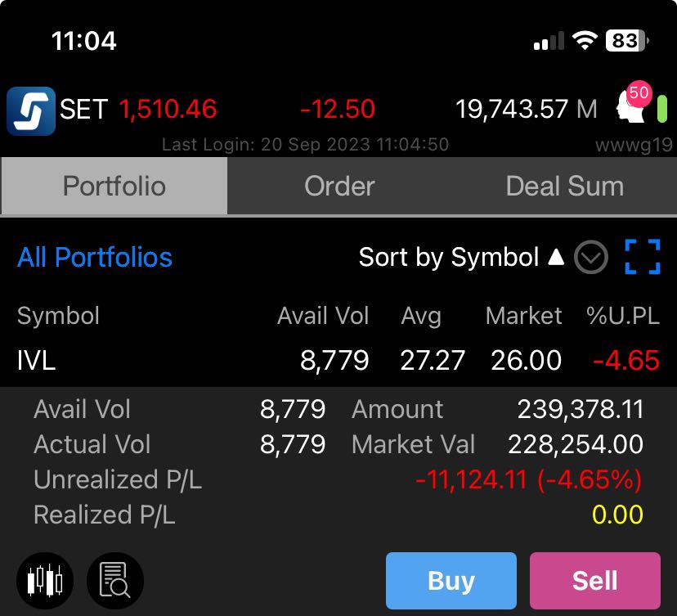Toggle sort direction triangle next to Symbol
This screenshot has width=677, height=616.
pos(556,257)
